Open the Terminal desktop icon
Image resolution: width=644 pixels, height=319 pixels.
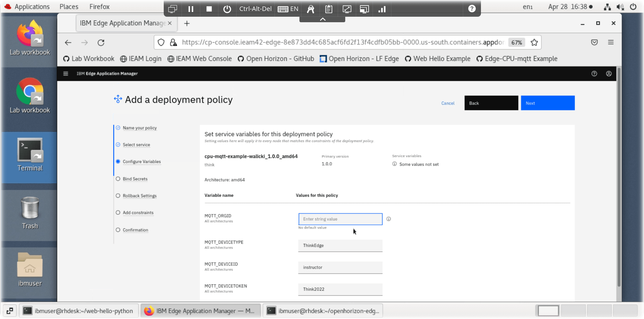pos(30,155)
